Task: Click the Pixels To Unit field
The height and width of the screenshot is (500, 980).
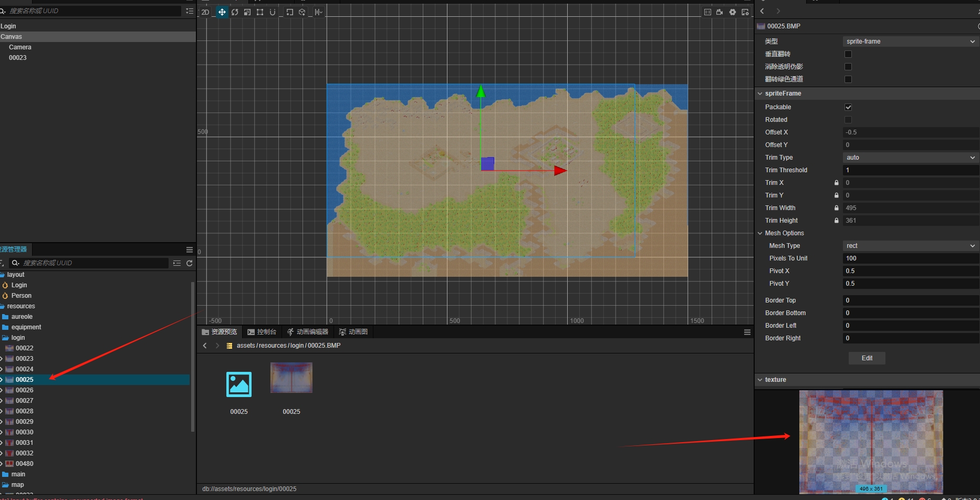Action: tap(911, 258)
